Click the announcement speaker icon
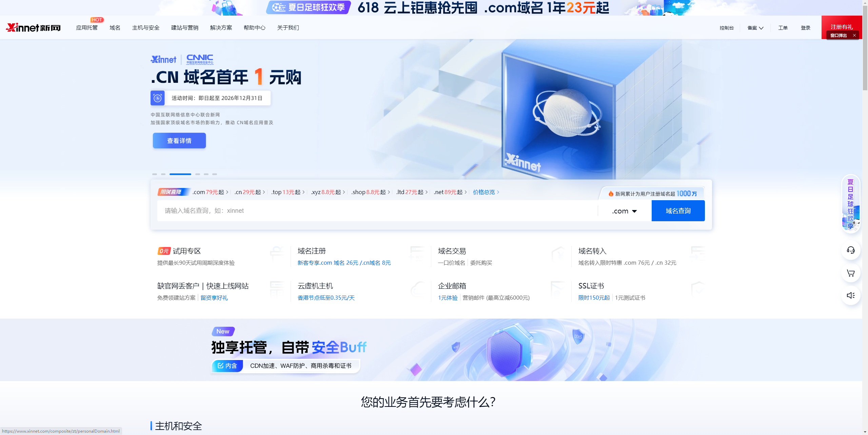Image resolution: width=868 pixels, height=435 pixels. (851, 296)
